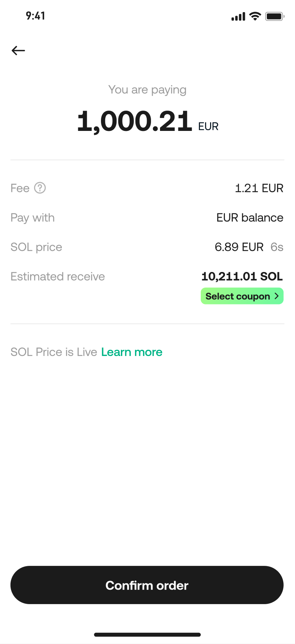Tap the SOL Price is Live text

point(54,352)
